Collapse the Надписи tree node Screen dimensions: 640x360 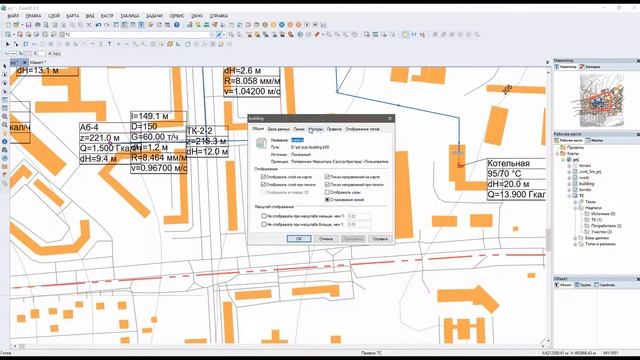pyautogui.click(x=575, y=208)
